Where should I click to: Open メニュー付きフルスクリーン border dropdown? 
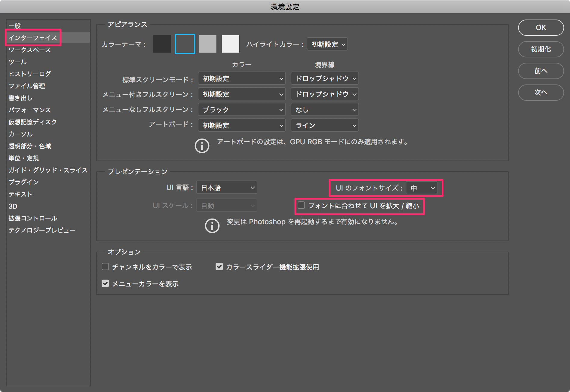click(x=325, y=94)
